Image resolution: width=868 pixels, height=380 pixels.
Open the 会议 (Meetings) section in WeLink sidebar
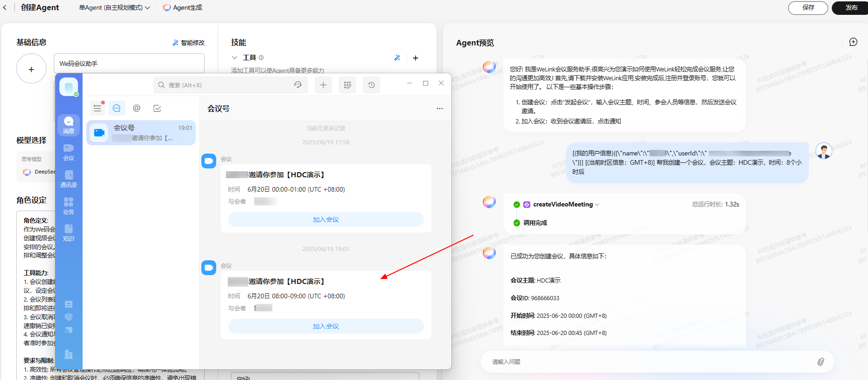(x=69, y=152)
